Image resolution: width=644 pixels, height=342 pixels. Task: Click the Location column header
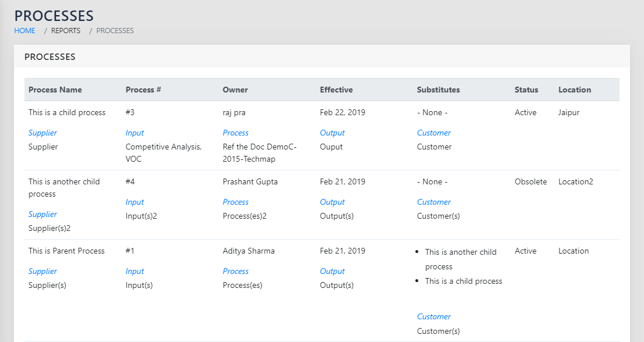click(x=574, y=90)
